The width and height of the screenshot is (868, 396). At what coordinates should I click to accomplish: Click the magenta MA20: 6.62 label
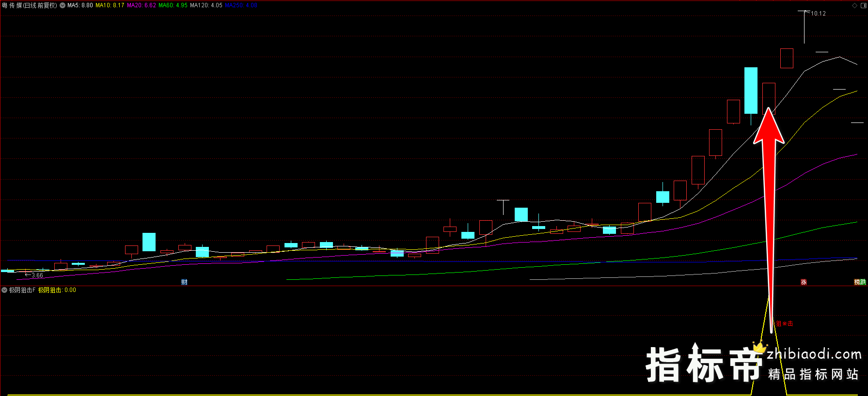coord(142,5)
